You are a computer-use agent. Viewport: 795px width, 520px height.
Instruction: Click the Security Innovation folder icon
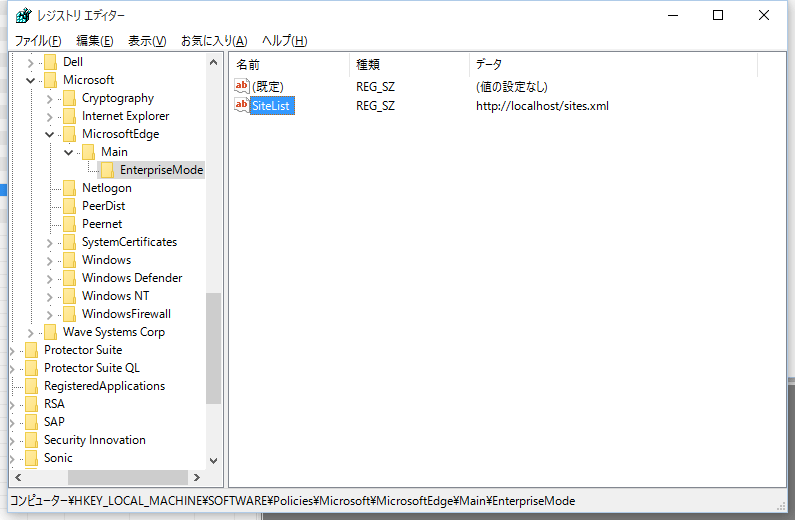click(31, 440)
